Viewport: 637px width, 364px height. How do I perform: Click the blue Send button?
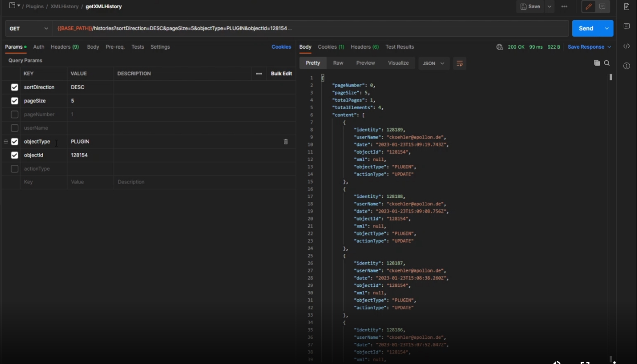tap(586, 28)
